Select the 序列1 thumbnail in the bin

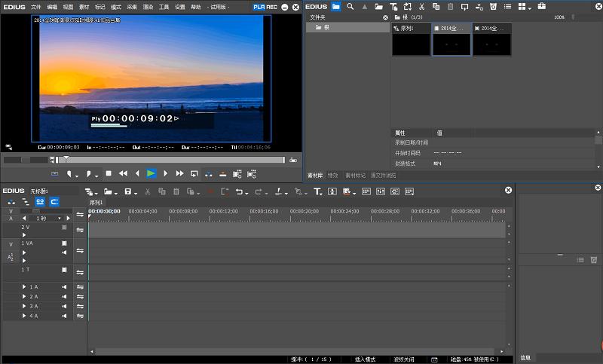click(x=411, y=41)
